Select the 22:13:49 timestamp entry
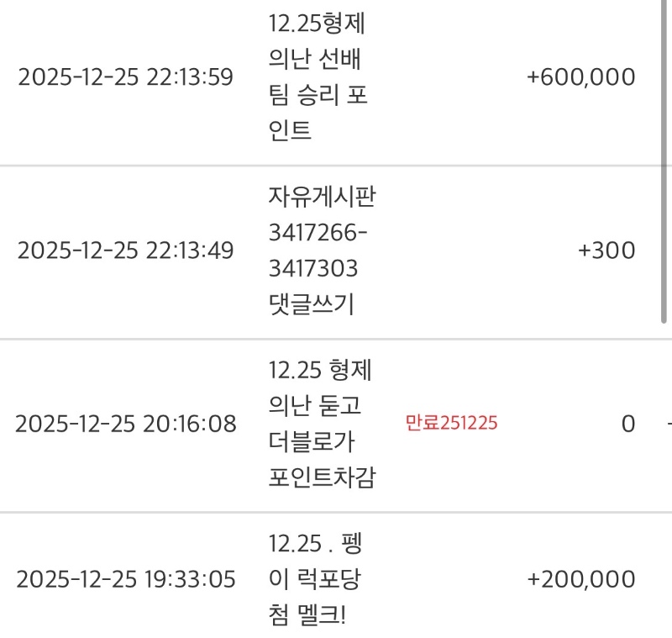The width and height of the screenshot is (672, 638). pos(125,250)
